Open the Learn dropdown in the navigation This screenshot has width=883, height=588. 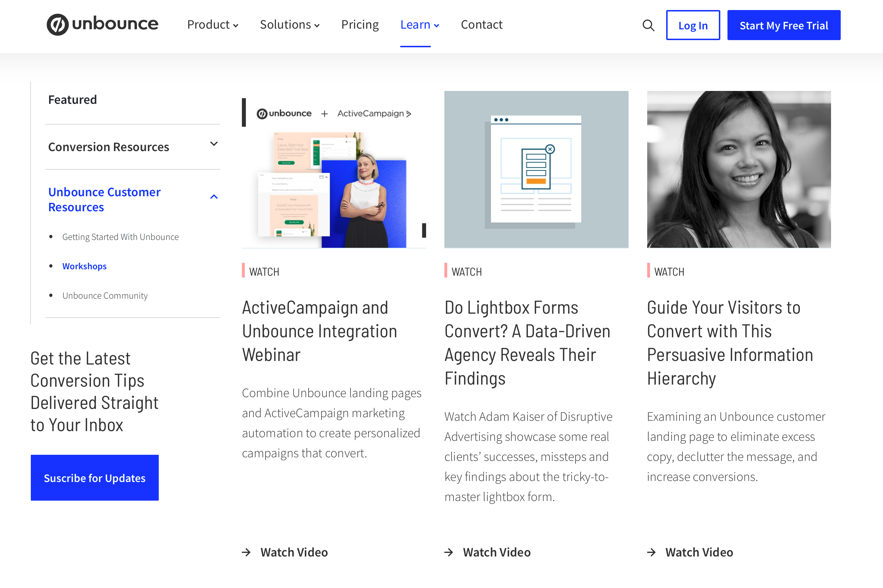420,25
